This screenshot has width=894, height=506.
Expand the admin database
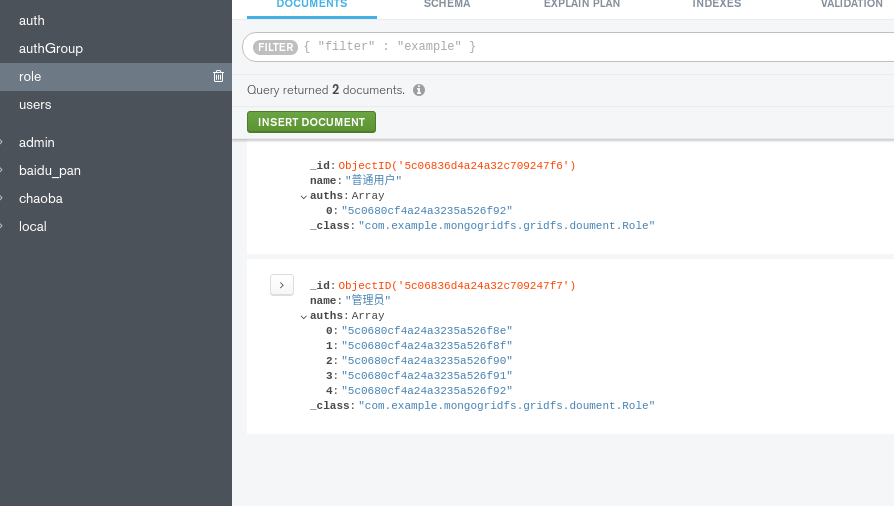coord(2,143)
